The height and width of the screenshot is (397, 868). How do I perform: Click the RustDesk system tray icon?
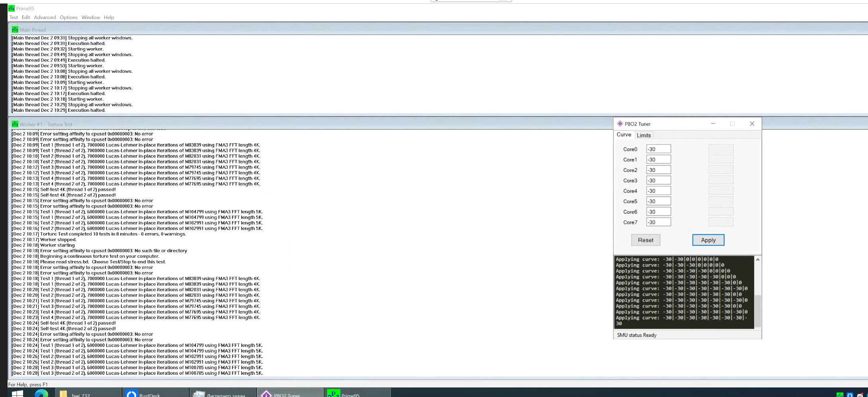pos(850,395)
